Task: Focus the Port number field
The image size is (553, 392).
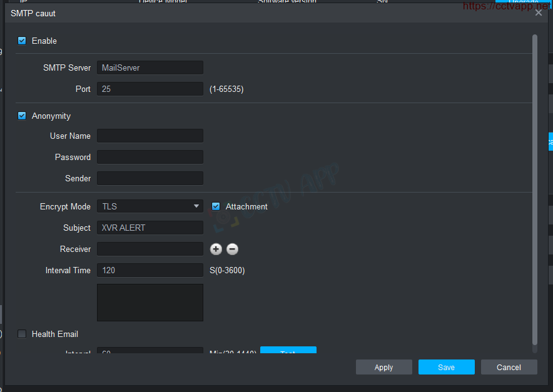Action: [150, 89]
